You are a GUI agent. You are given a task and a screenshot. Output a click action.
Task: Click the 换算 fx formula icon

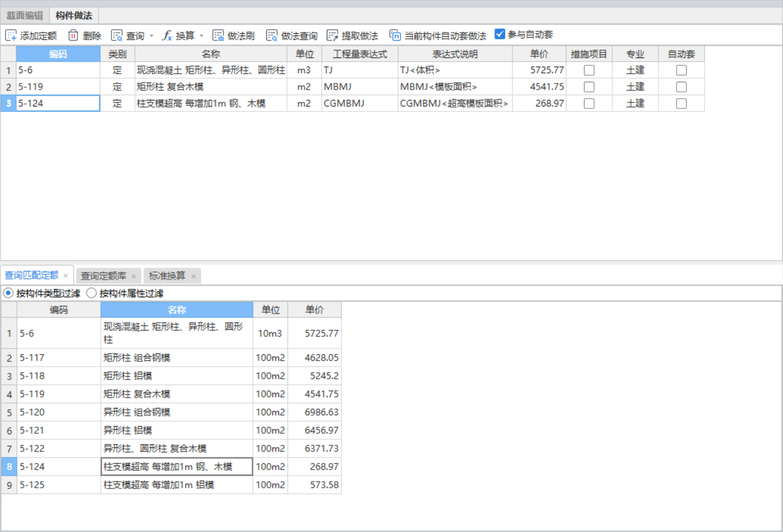coord(167,36)
